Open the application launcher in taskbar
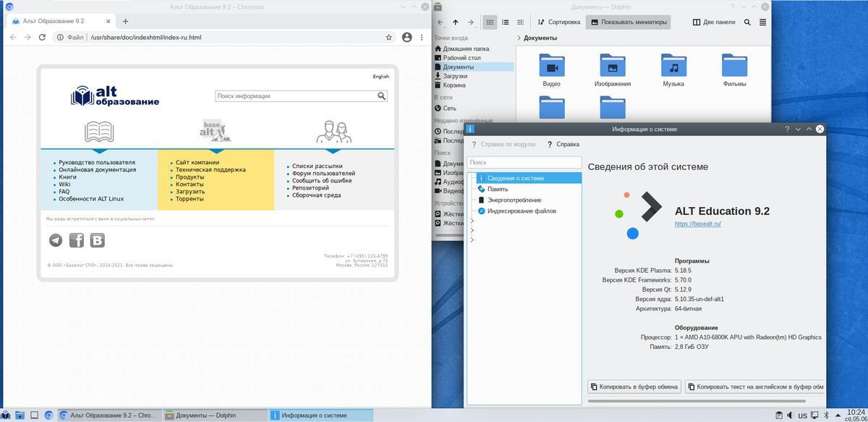Image resolution: width=868 pixels, height=422 pixels. [7, 415]
